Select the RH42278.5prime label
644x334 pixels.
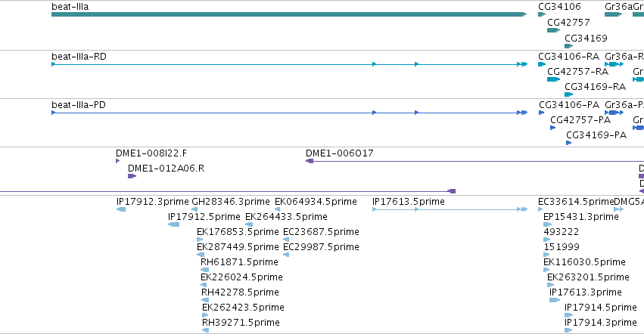pyautogui.click(x=240, y=292)
